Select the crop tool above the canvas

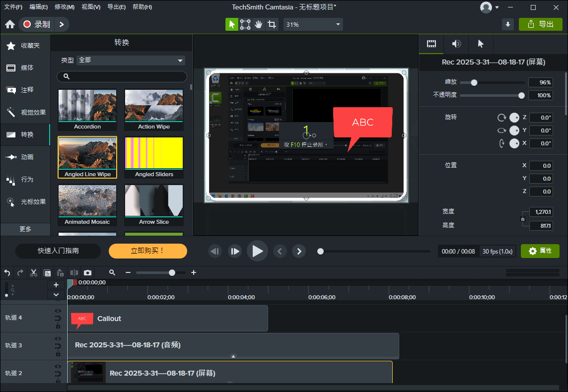point(272,24)
